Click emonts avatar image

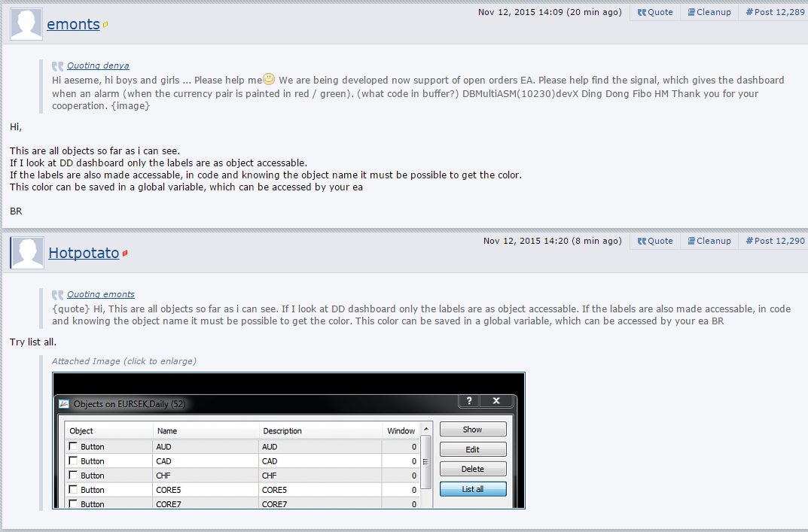26,23
